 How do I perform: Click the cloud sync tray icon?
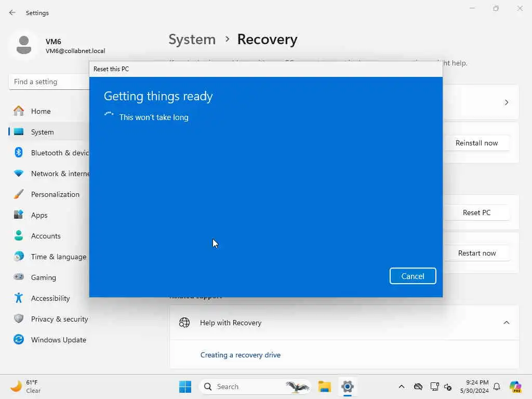pyautogui.click(x=418, y=387)
